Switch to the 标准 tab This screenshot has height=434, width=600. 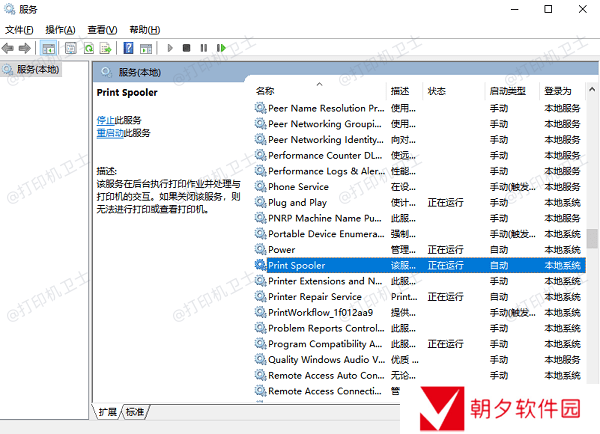tap(135, 412)
